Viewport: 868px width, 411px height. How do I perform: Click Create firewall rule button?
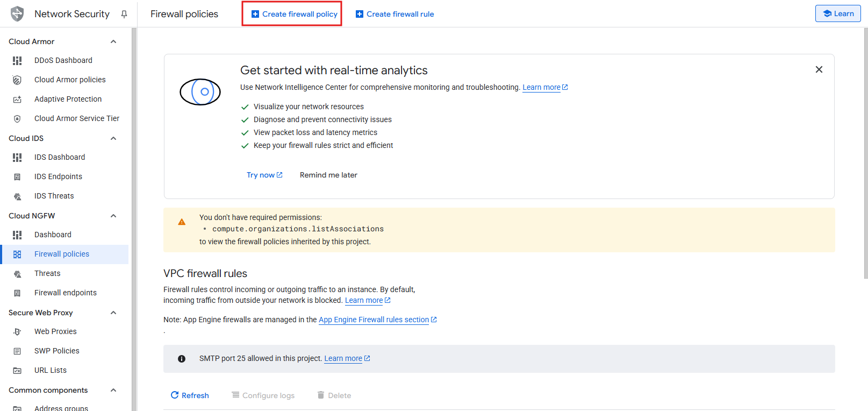tap(395, 14)
